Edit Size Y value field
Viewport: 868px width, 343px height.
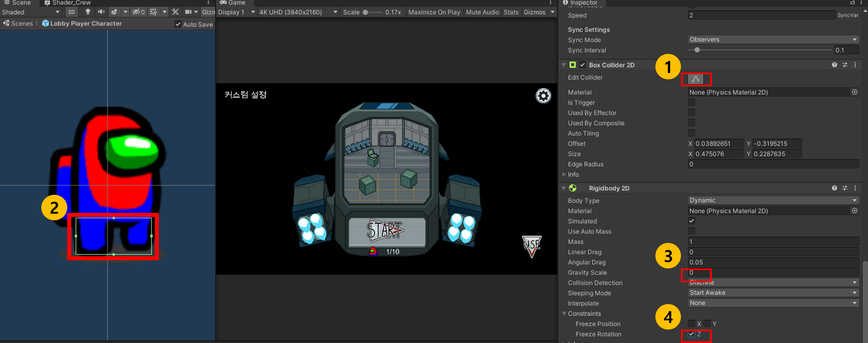(777, 154)
